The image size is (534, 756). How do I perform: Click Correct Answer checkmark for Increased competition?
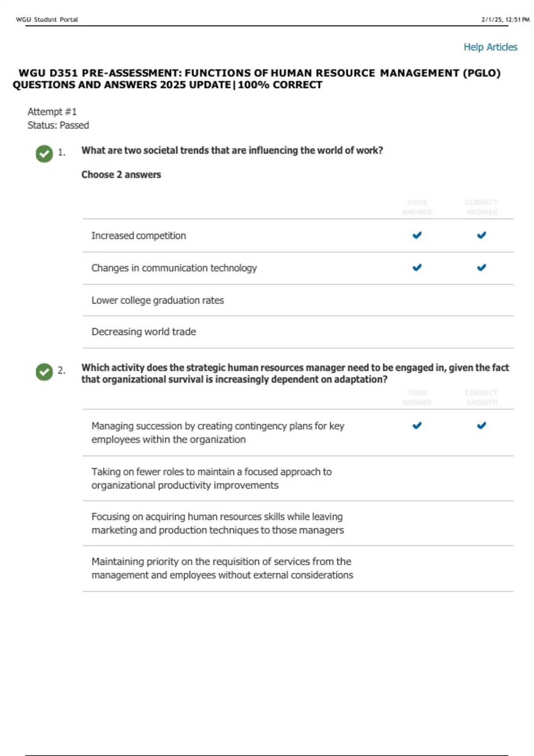click(x=481, y=235)
